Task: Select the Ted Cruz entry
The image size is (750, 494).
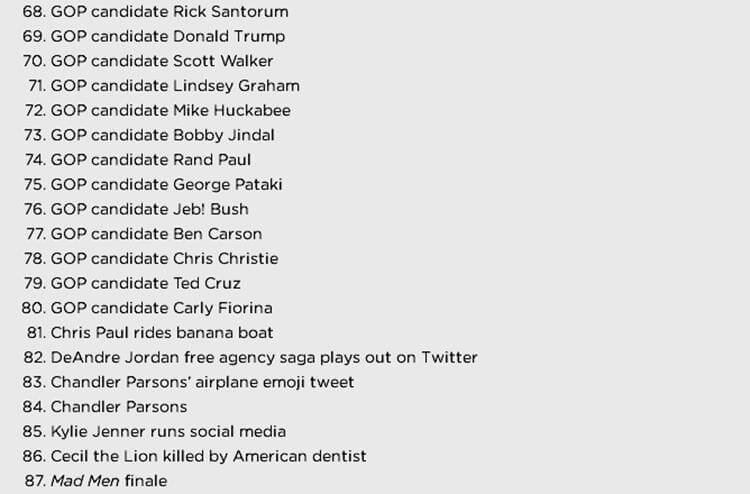Action: 132,284
